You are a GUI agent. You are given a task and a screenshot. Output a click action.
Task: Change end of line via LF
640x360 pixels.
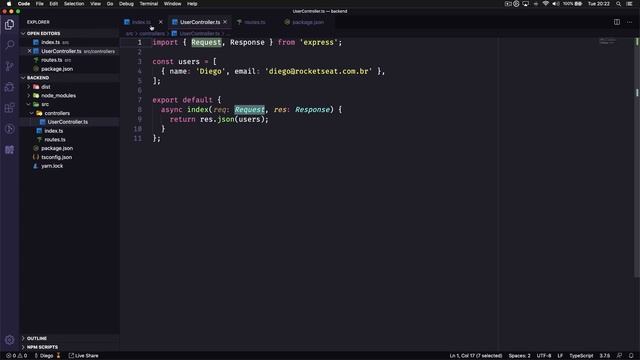pos(560,356)
